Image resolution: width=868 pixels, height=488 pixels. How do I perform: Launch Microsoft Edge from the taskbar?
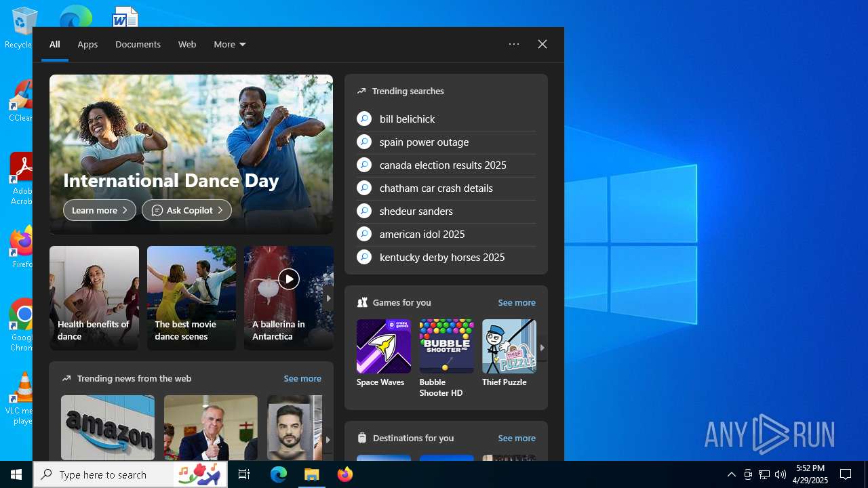(x=279, y=474)
